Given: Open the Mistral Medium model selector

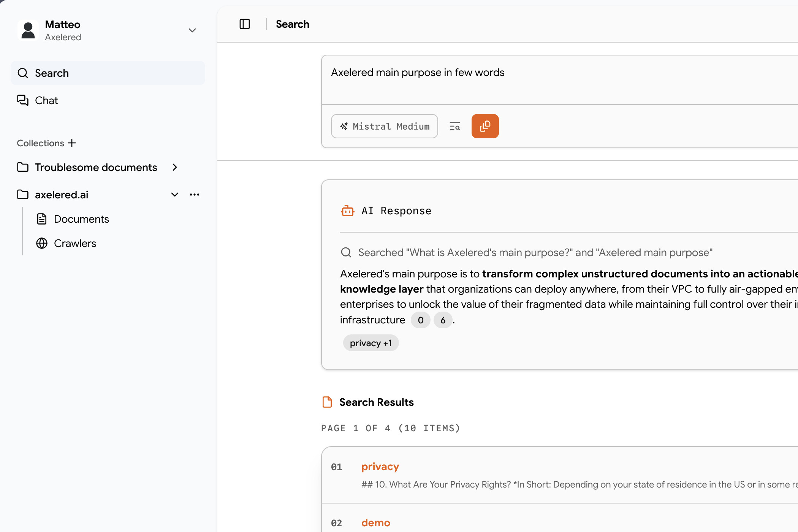Looking at the screenshot, I should click(384, 126).
